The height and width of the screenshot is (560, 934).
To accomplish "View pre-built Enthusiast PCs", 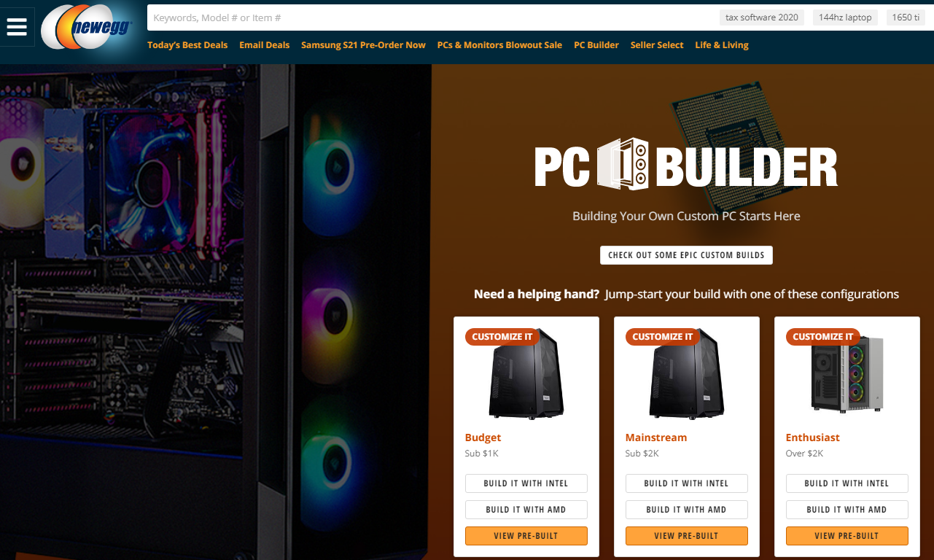I will 847,536.
